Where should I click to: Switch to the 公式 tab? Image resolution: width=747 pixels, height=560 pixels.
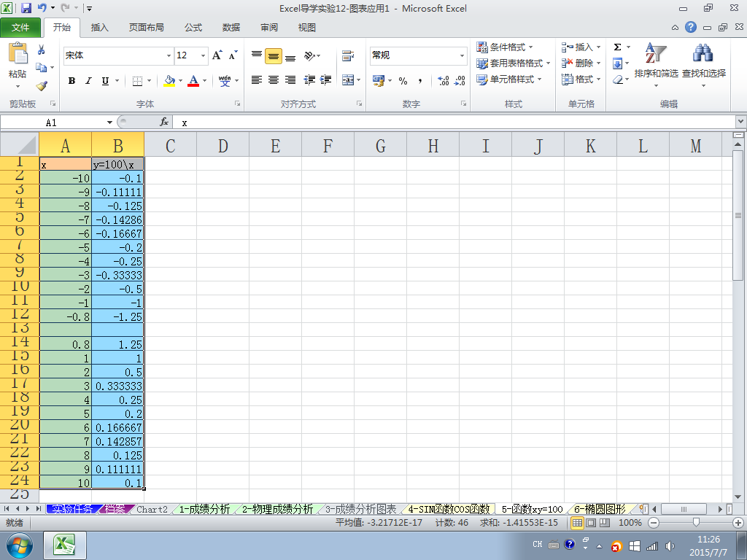[193, 28]
